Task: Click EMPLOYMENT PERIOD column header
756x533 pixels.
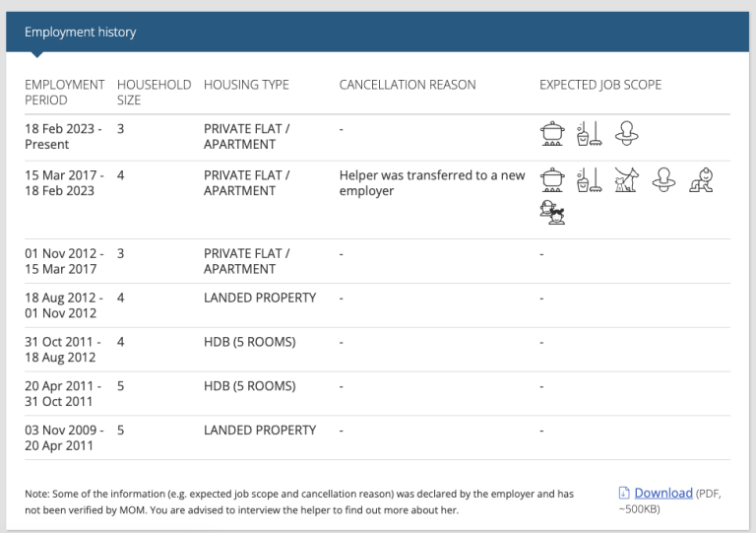Action: tap(65, 93)
